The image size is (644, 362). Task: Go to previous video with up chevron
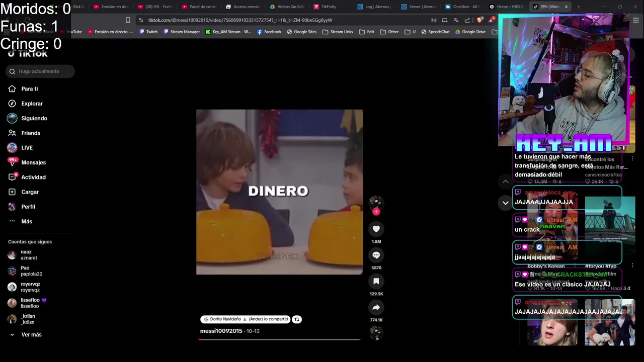pos(505,181)
